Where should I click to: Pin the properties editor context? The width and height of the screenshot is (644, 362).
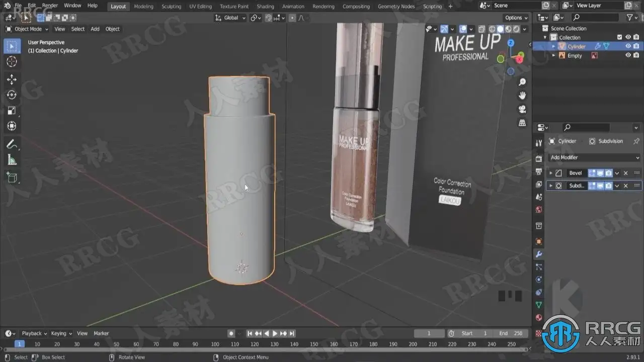[636, 141]
